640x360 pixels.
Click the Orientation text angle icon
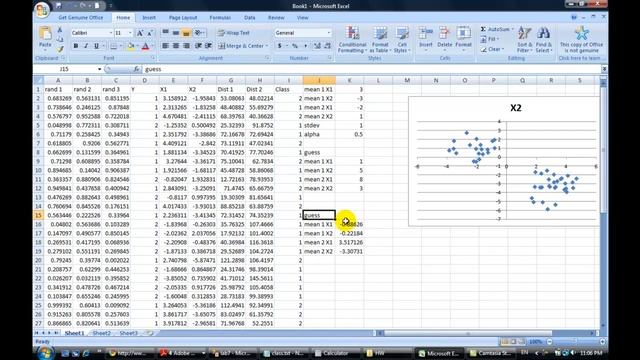click(199, 33)
